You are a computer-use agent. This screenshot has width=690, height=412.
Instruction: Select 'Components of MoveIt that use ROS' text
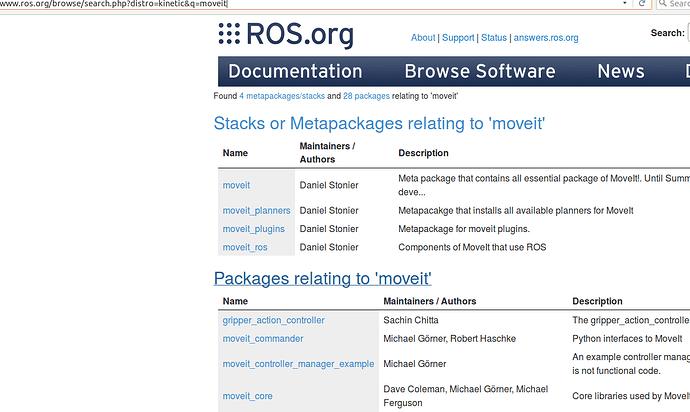(x=472, y=247)
